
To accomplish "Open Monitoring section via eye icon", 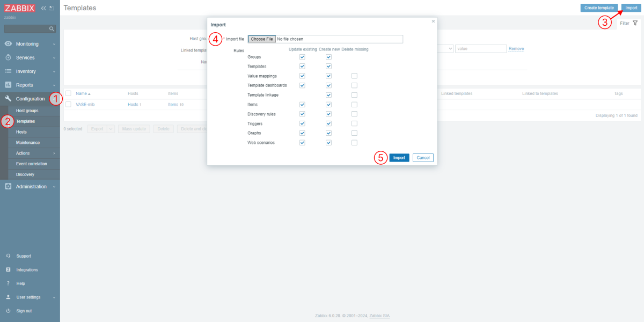I will [8, 44].
